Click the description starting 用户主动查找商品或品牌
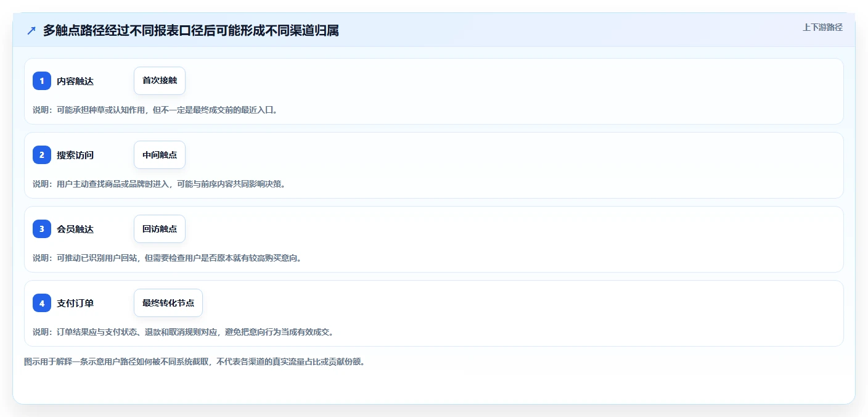 159,184
